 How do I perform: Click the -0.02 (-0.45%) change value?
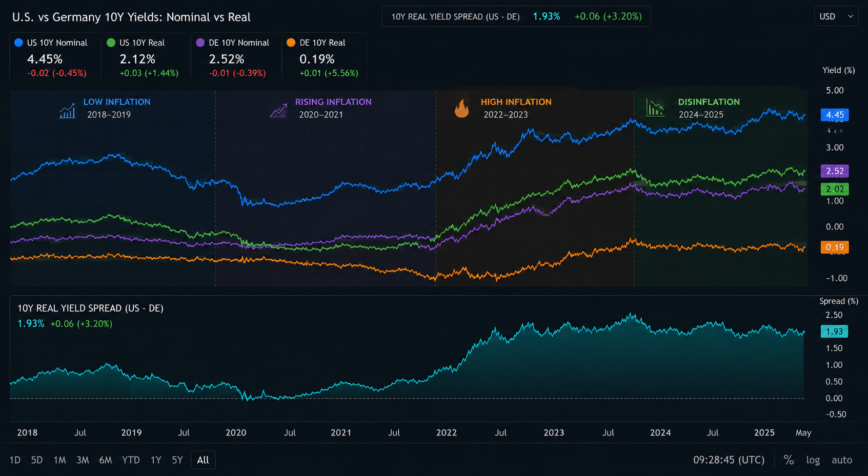(56, 73)
